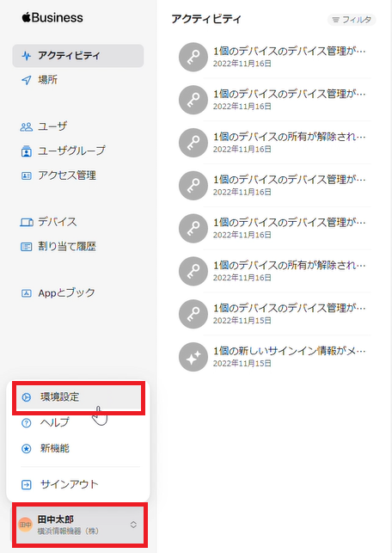Viewport: 392px width, 553px height.
Task: Click the Apple Business logo
Action: click(x=52, y=18)
